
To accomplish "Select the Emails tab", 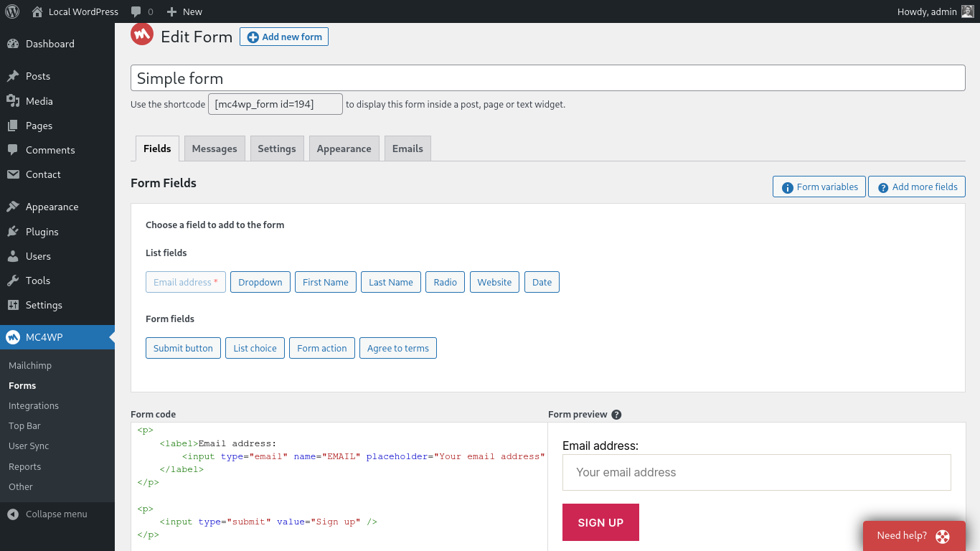I will click(x=407, y=149).
